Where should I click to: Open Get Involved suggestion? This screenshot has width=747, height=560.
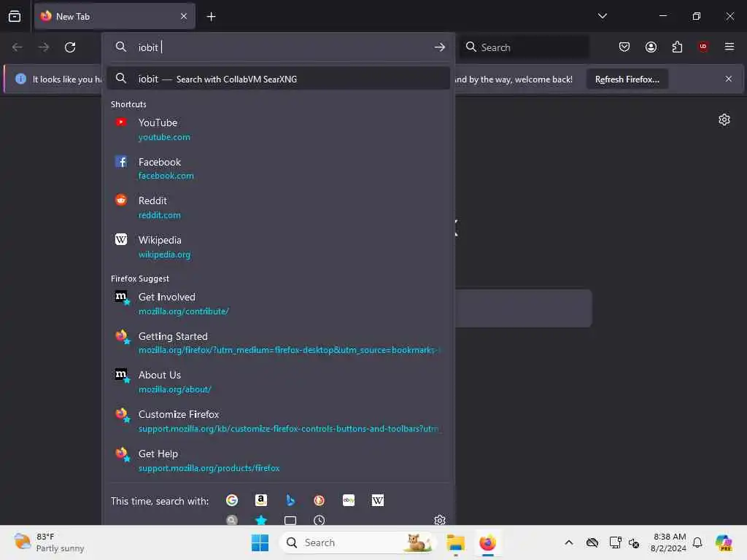[278, 304]
